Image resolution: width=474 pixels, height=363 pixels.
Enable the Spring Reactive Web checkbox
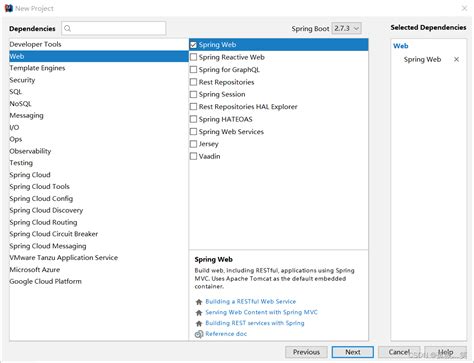click(x=193, y=57)
